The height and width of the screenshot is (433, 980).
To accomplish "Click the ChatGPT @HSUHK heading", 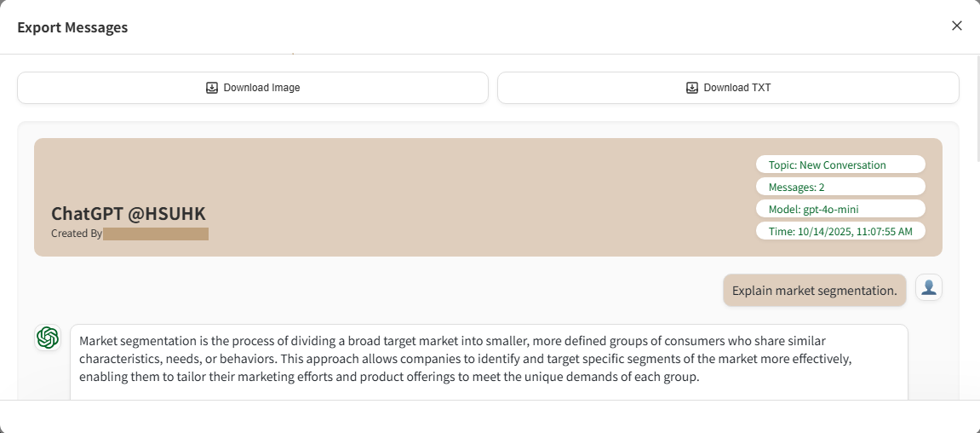I will click(129, 214).
